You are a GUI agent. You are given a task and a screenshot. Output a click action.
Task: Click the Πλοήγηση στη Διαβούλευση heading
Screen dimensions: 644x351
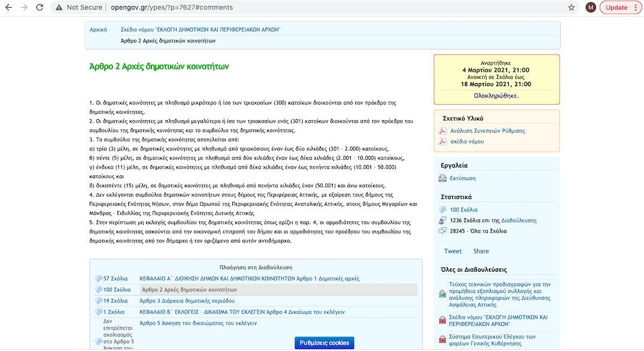(x=256, y=267)
